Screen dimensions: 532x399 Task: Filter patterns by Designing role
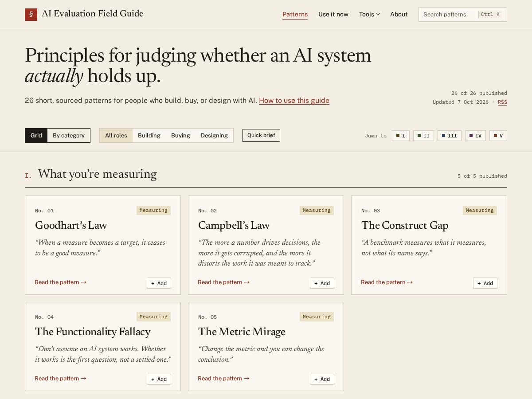click(x=214, y=135)
